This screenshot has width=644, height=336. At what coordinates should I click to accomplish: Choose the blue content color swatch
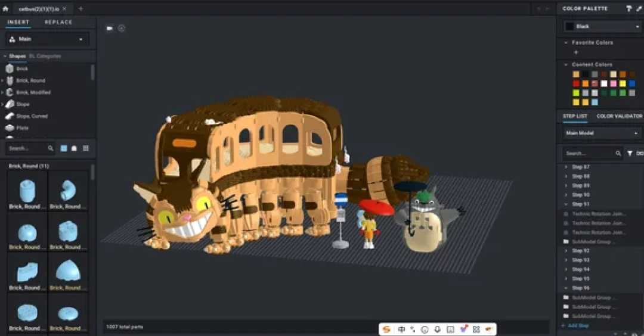click(x=632, y=83)
